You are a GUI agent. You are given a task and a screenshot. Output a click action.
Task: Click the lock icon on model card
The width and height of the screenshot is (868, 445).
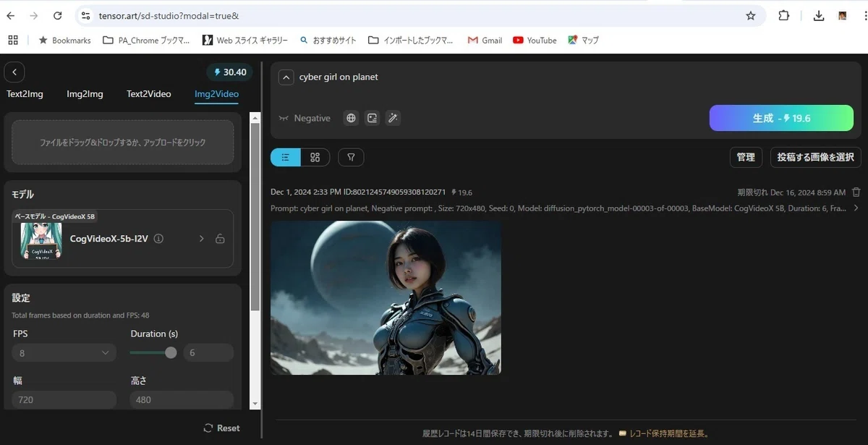(220, 239)
